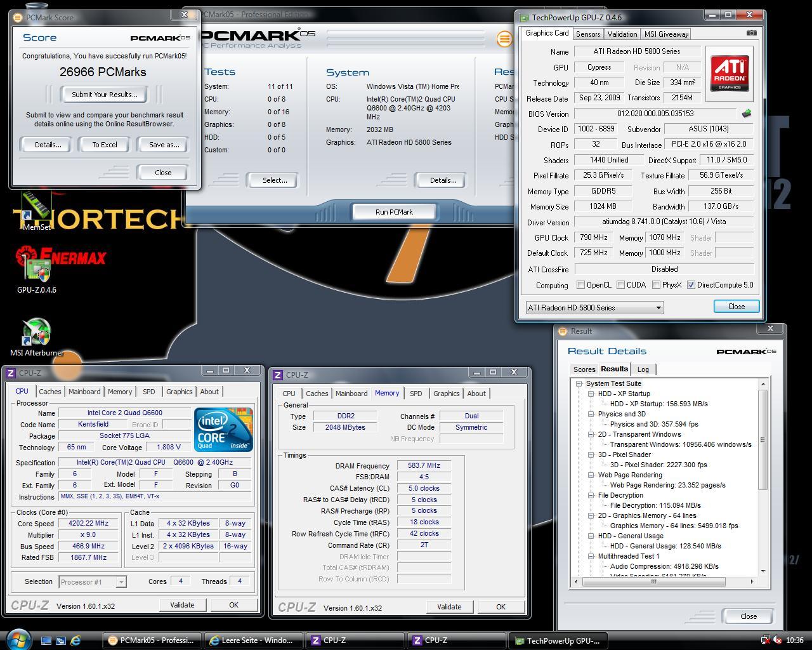812x650 pixels.
Task: Click the BIOS Version field in GPU-Z
Action: coord(655,114)
